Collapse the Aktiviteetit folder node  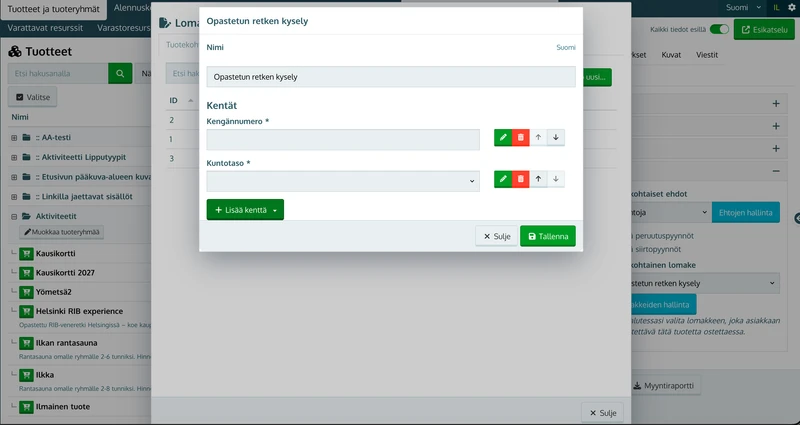point(14,216)
